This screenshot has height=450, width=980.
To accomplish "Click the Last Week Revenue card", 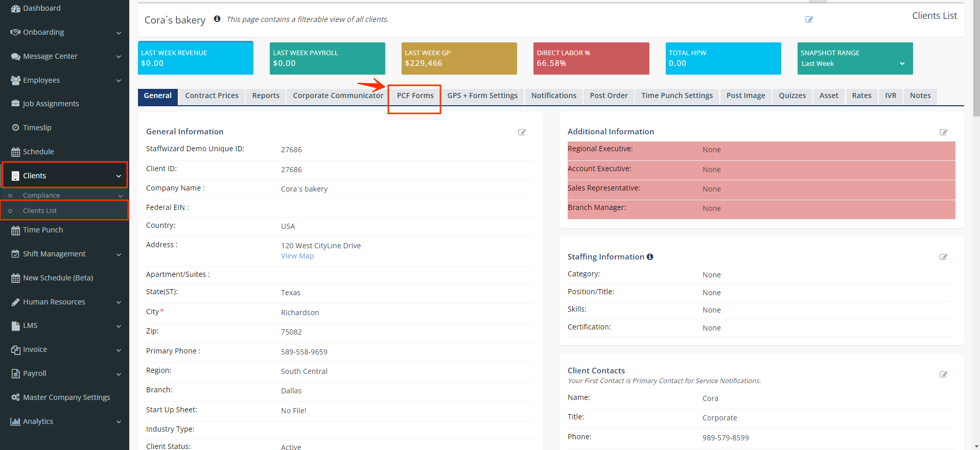I will click(196, 58).
